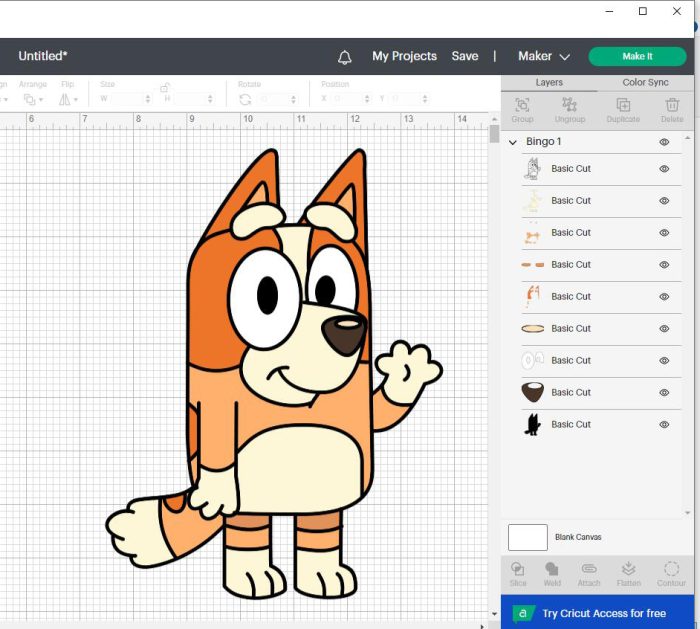Hide the Bingo 1 group
This screenshot has height=629, width=700.
(x=664, y=142)
